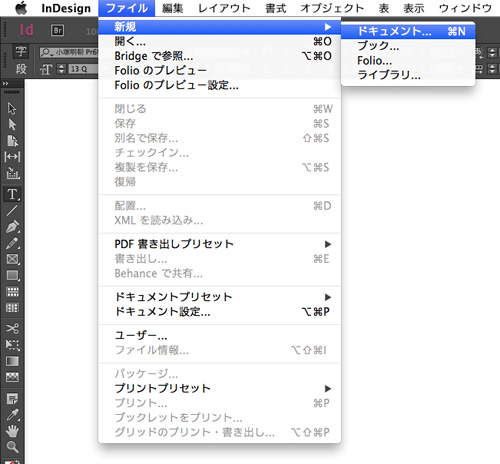
Task: Select the Content Collector tool
Action: (x=13, y=173)
